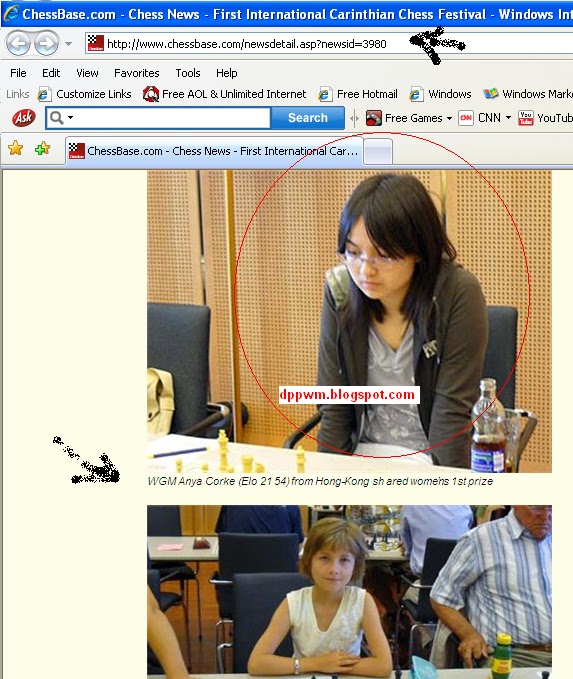Click Add to Favorites icon

[x=42, y=149]
